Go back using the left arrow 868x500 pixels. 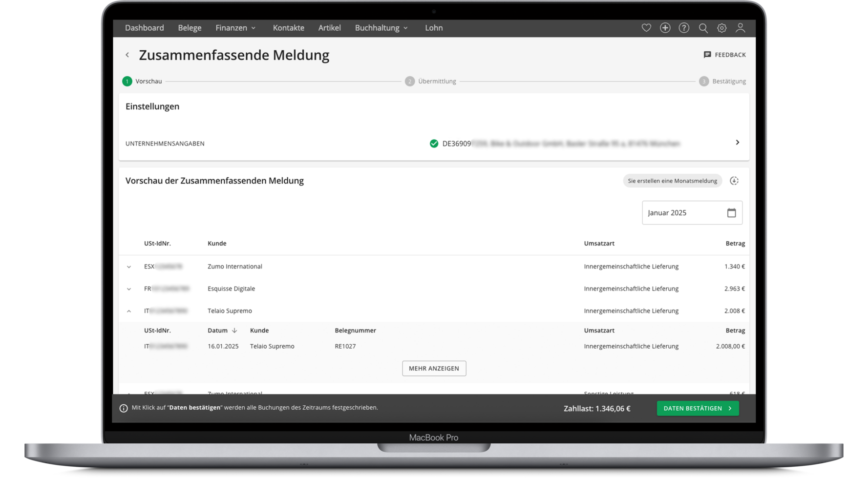pos(127,55)
